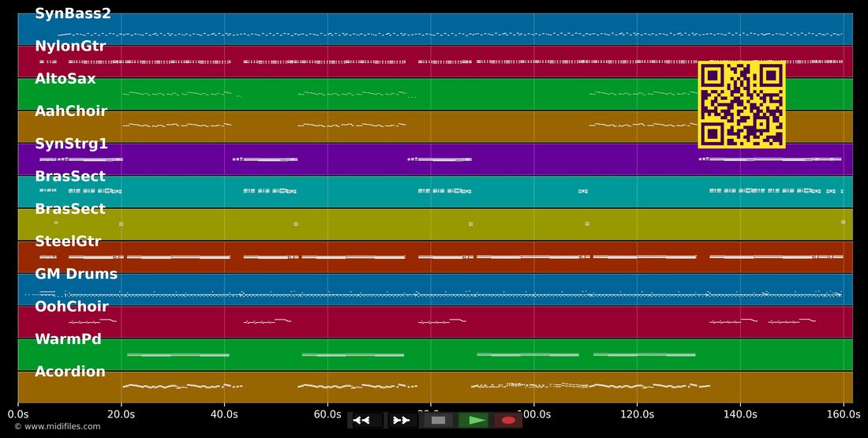The height and width of the screenshot is (438, 868).
Task: Select the GM Drums track label
Action: click(77, 274)
